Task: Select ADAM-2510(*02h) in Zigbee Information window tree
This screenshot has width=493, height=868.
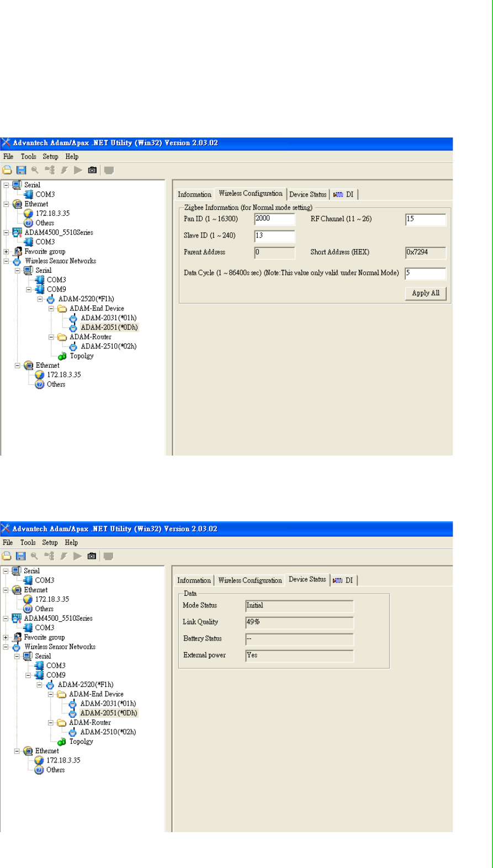Action: (108, 346)
